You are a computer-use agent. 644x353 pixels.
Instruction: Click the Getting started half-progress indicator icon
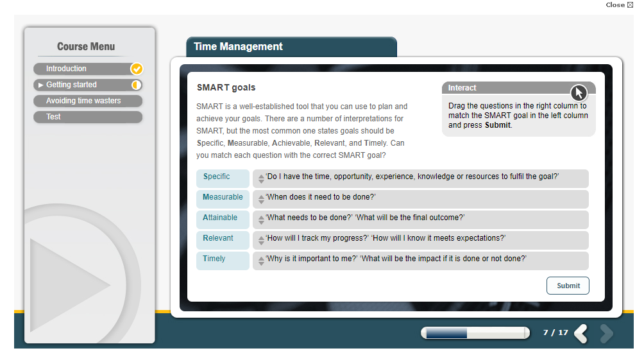[x=136, y=85]
